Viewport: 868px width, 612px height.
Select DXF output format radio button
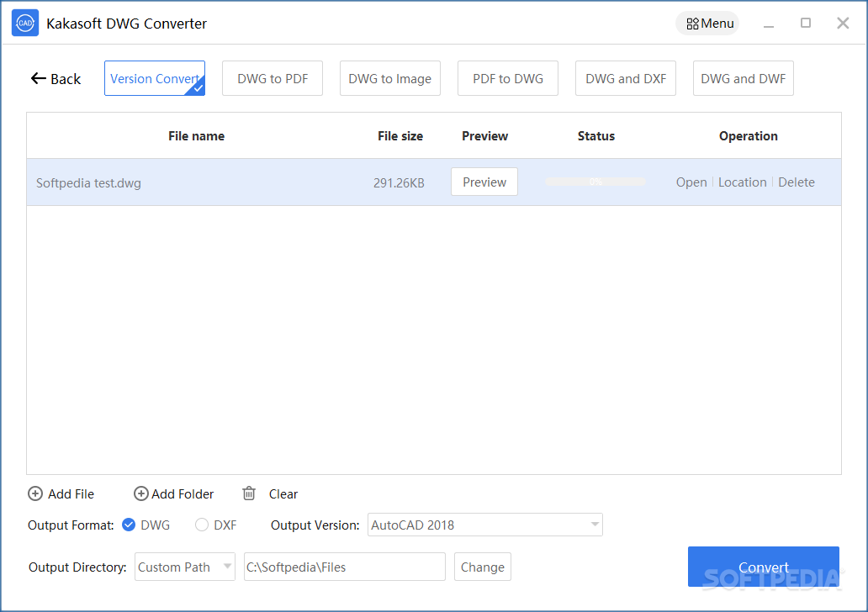(202, 525)
